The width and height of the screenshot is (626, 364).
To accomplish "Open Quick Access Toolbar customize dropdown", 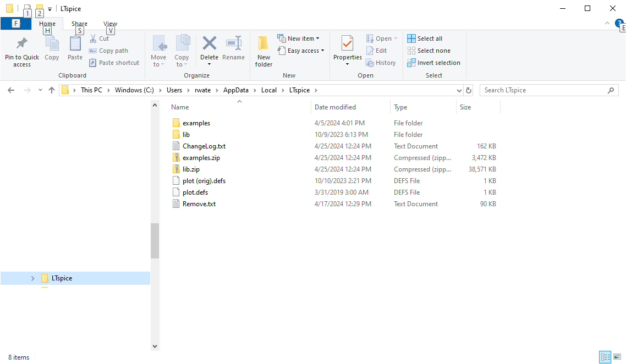I will point(50,9).
